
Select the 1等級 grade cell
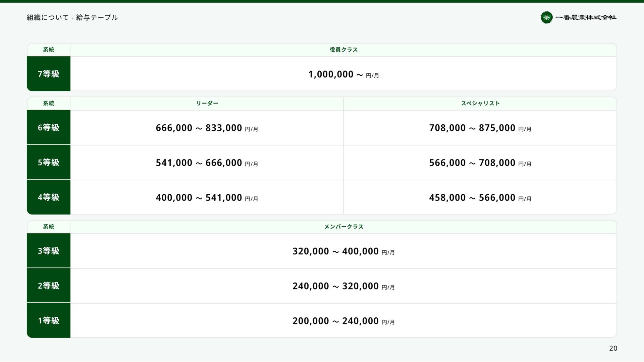tap(49, 320)
